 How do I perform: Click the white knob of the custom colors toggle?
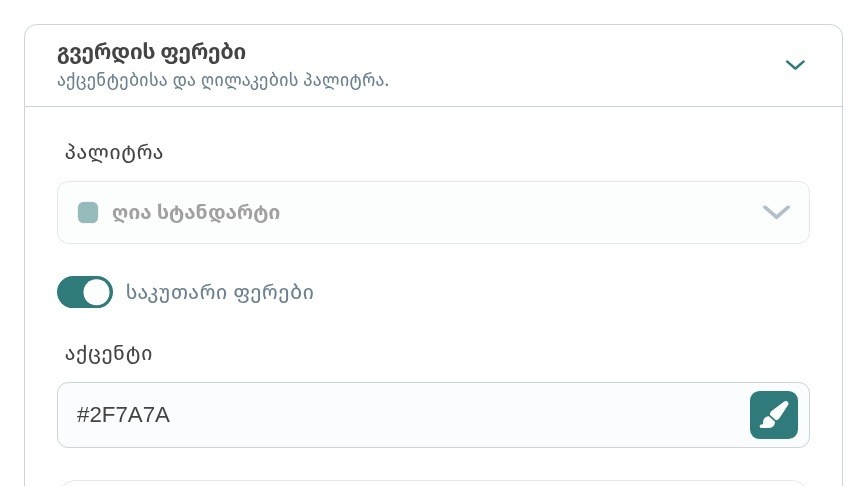[x=97, y=292]
